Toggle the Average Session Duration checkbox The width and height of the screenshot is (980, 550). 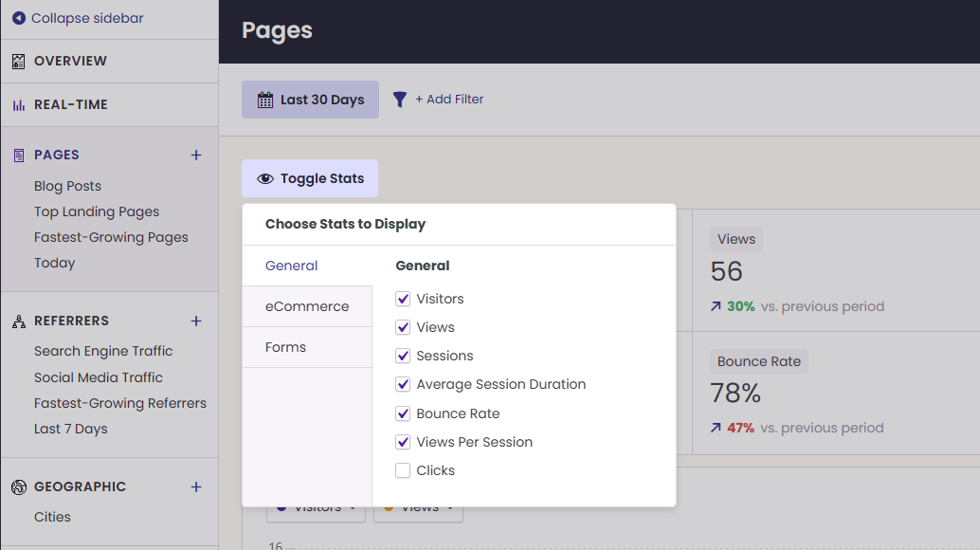403,384
